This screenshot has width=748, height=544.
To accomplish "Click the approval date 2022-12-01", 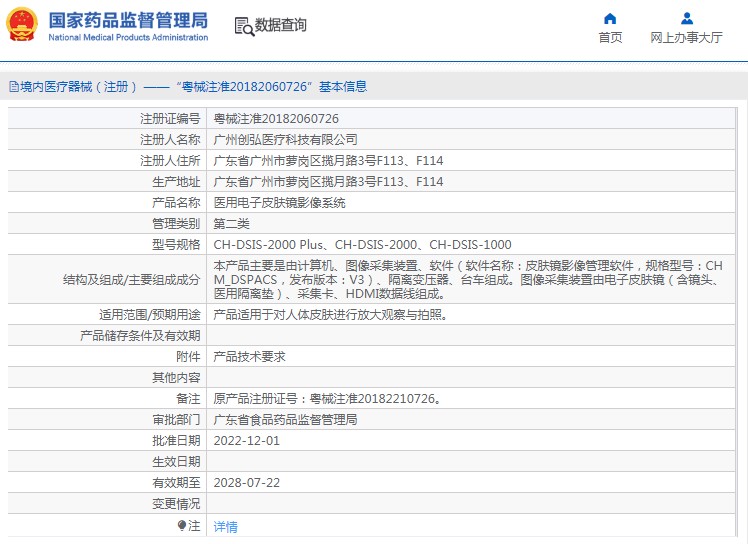I will (x=246, y=441).
